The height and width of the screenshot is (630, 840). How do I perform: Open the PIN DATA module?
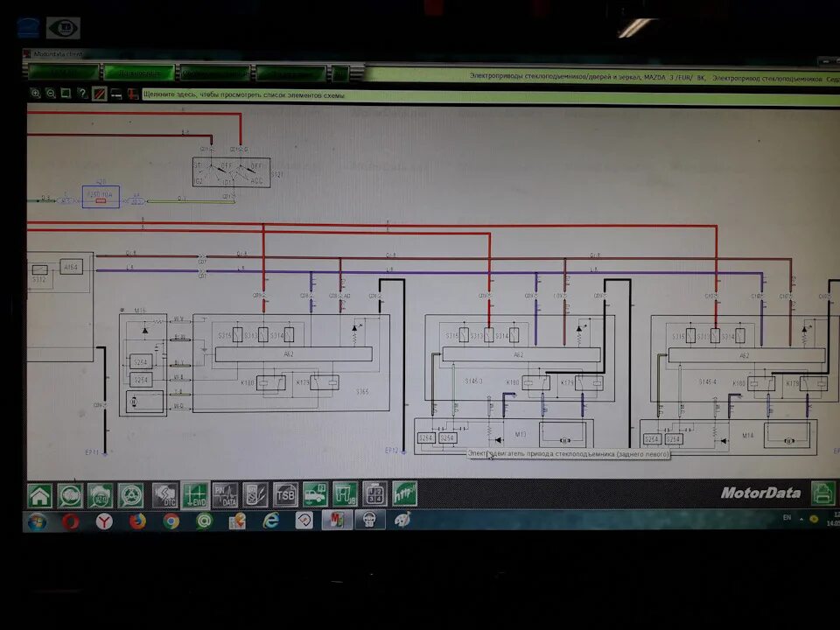226,495
